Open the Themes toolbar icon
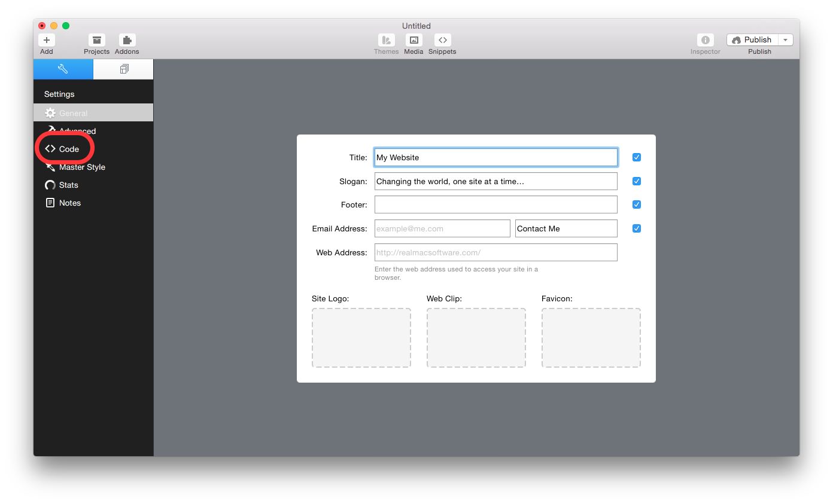This screenshot has width=833, height=504. pyautogui.click(x=386, y=40)
